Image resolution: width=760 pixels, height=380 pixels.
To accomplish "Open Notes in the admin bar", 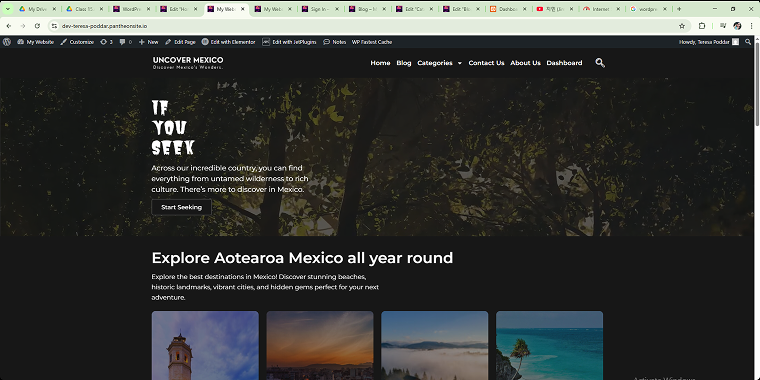I will point(334,42).
